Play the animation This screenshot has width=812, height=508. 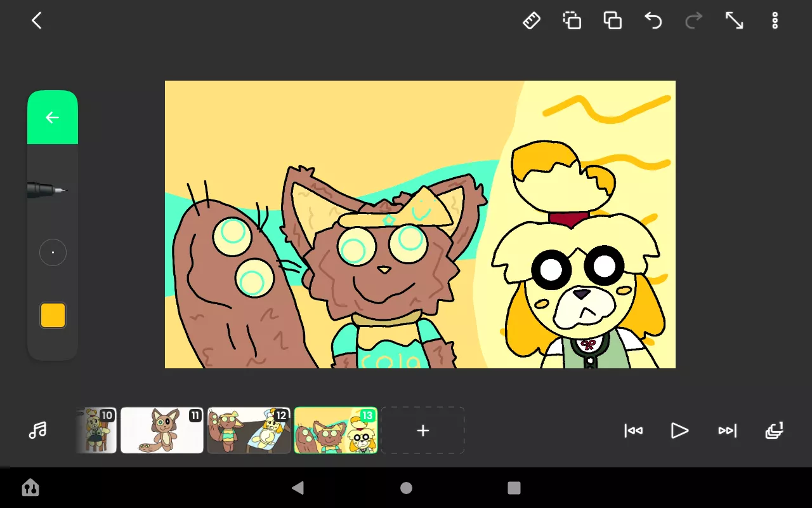(x=679, y=431)
